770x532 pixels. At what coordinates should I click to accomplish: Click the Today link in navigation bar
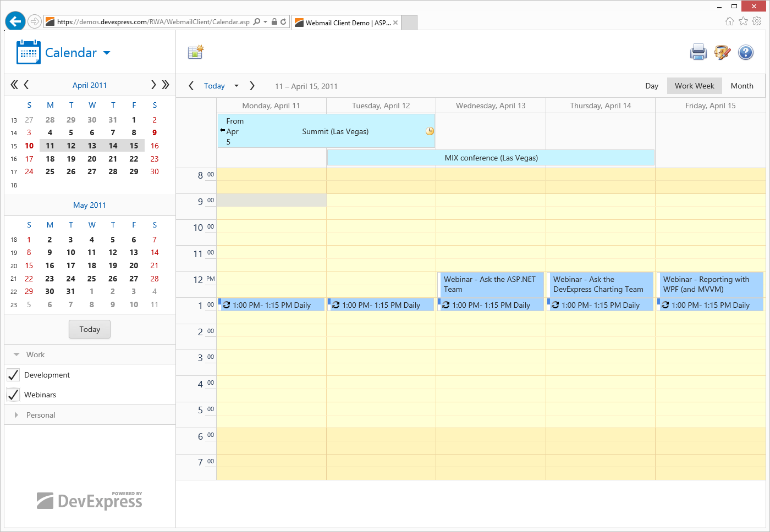click(214, 86)
